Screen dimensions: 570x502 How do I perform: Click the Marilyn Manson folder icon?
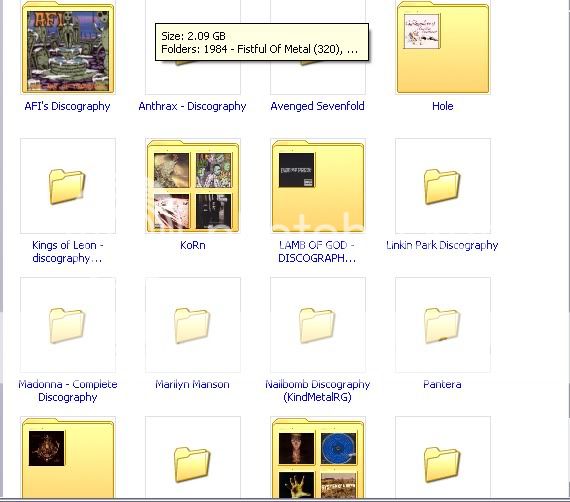pyautogui.click(x=193, y=325)
